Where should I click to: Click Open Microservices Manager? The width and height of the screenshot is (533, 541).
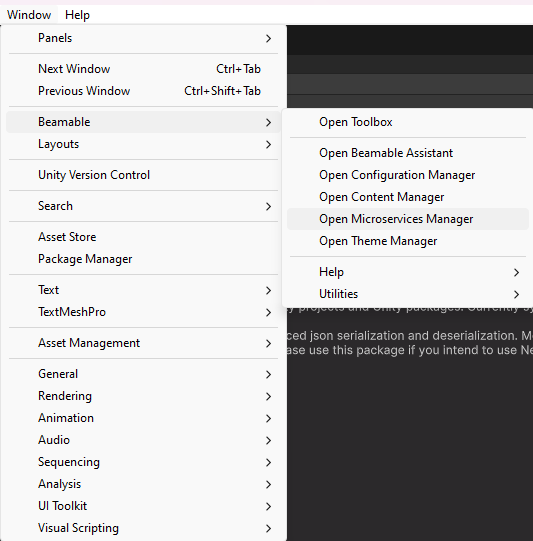408,219
